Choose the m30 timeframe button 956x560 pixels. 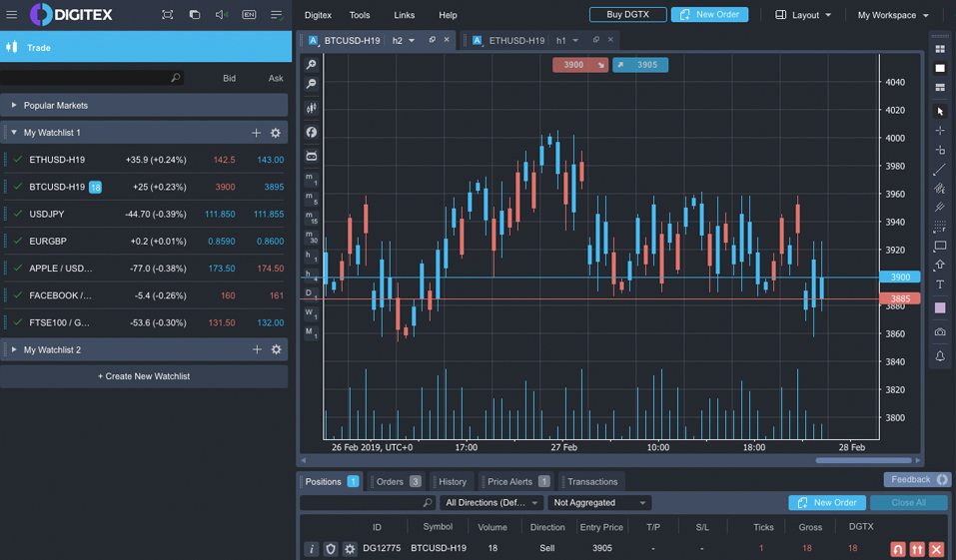pos(311,237)
